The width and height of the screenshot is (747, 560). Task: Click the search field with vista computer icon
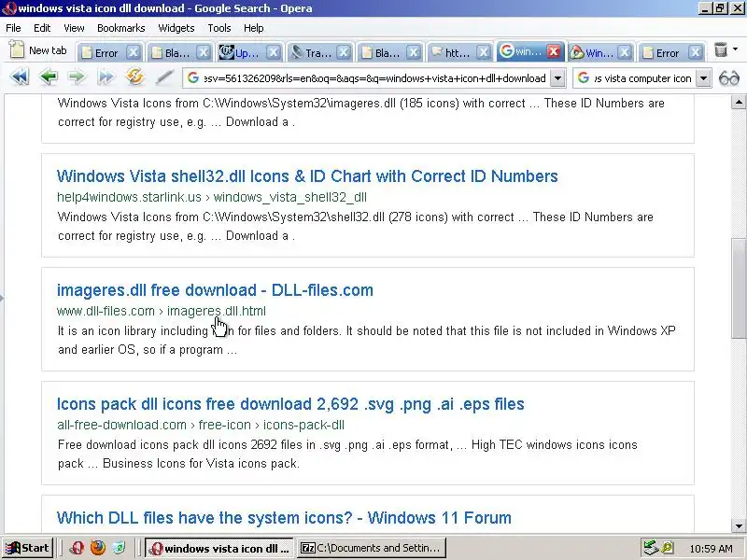642,78
